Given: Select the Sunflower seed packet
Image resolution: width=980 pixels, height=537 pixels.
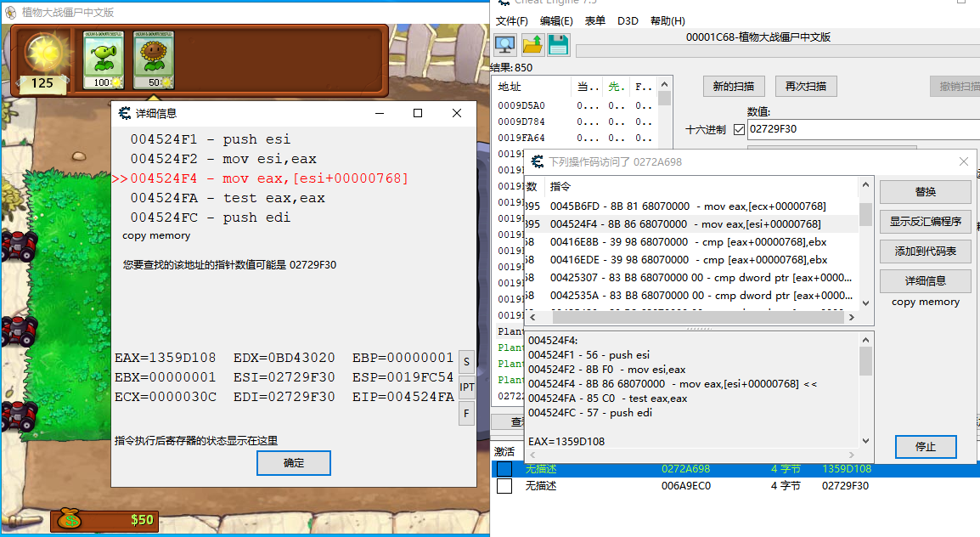Looking at the screenshot, I should click(x=154, y=60).
